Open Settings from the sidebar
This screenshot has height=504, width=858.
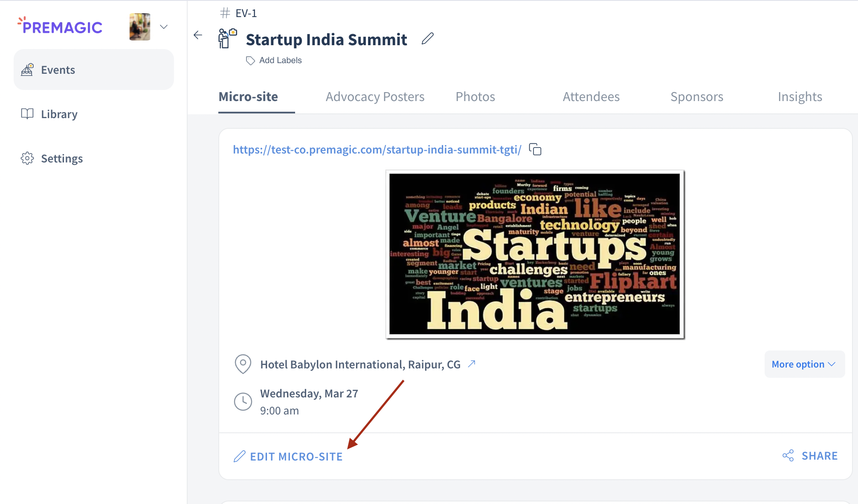[x=61, y=159]
